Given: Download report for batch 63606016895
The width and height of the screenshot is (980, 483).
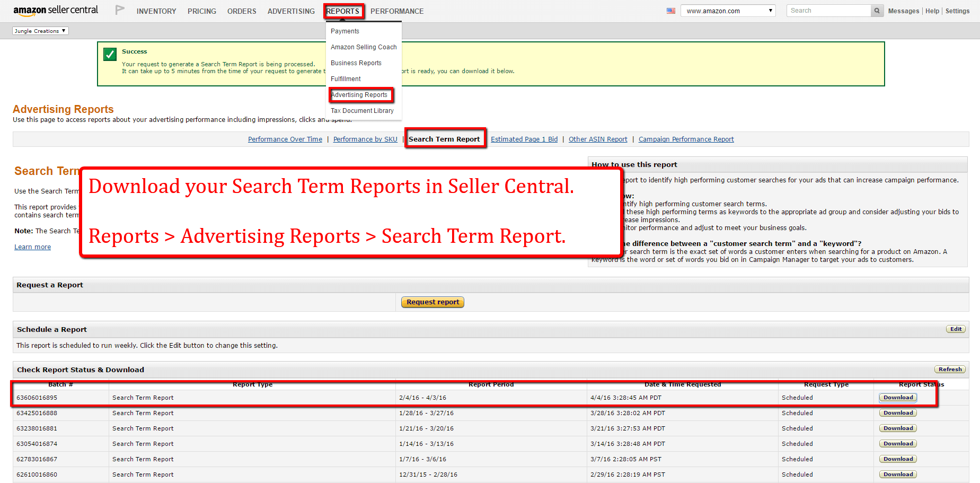Looking at the screenshot, I should point(897,397).
